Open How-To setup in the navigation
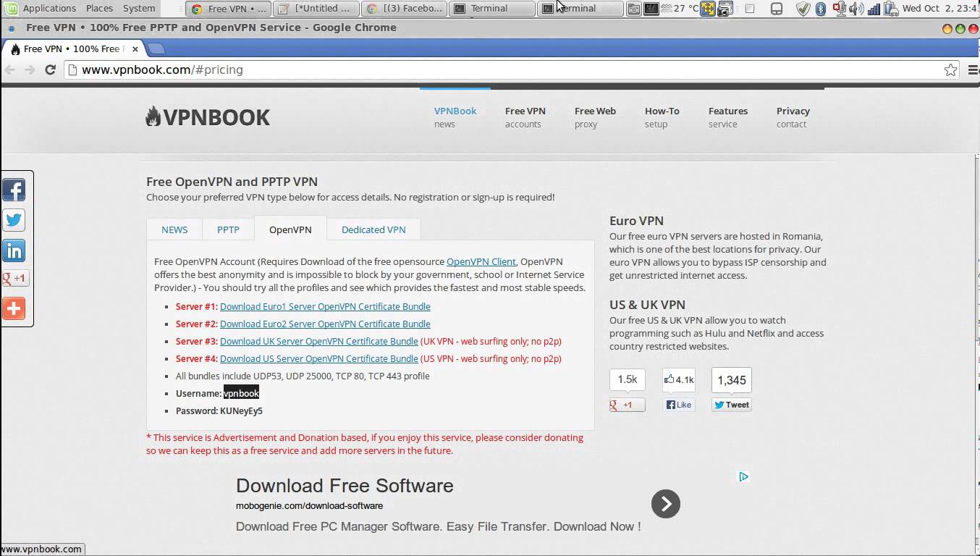This screenshot has width=980, height=556. pyautogui.click(x=662, y=117)
